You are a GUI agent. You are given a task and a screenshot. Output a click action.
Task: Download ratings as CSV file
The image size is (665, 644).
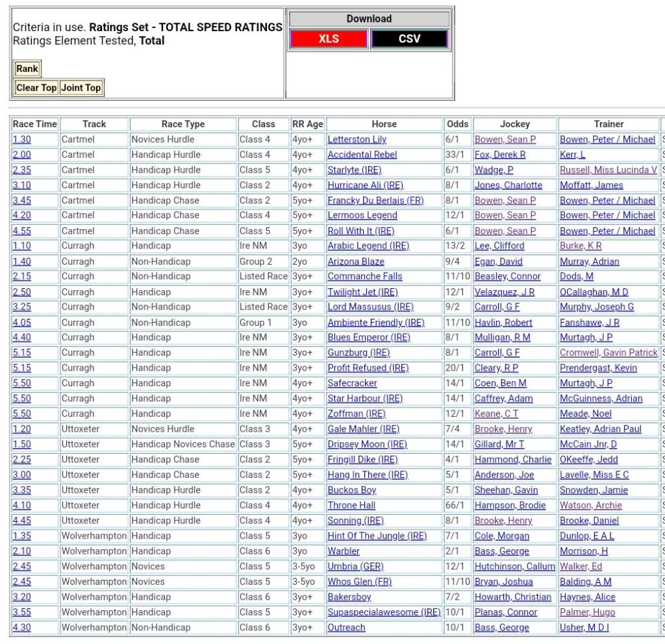click(x=409, y=39)
